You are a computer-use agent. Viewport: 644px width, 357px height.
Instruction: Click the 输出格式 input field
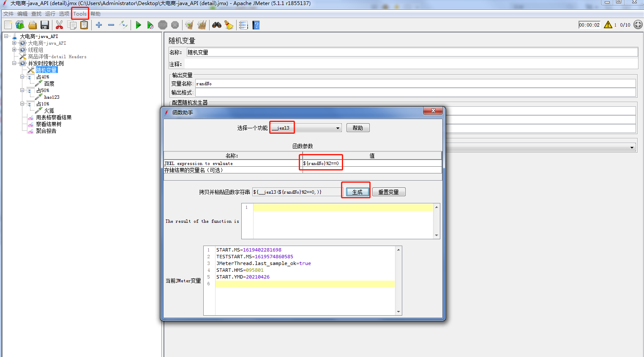(x=415, y=92)
